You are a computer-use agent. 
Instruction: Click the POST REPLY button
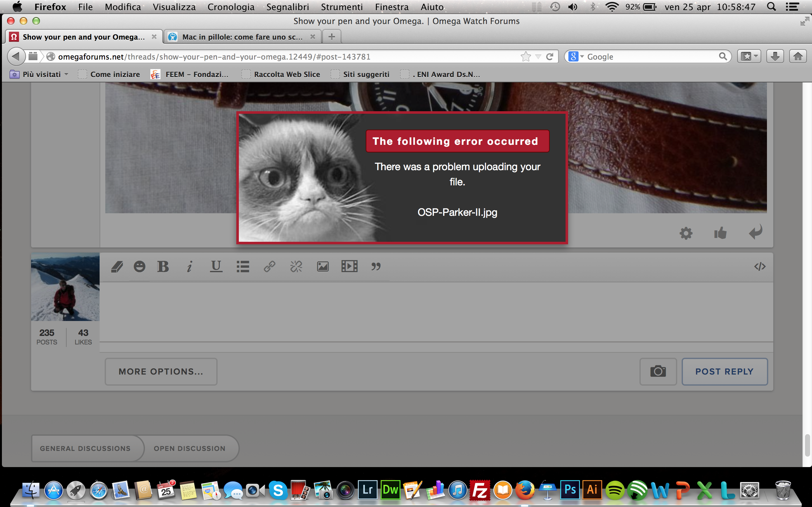724,371
